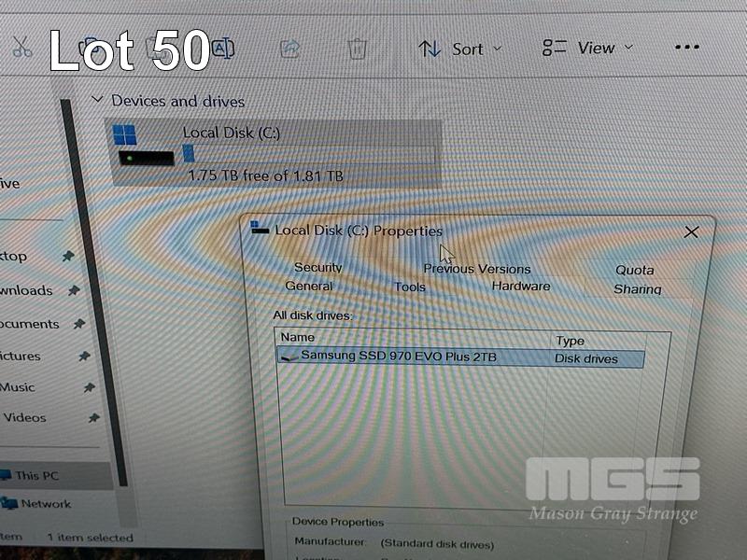This screenshot has width=747, height=560.
Task: Click the Share icon in toolbar
Action: [x=289, y=49]
